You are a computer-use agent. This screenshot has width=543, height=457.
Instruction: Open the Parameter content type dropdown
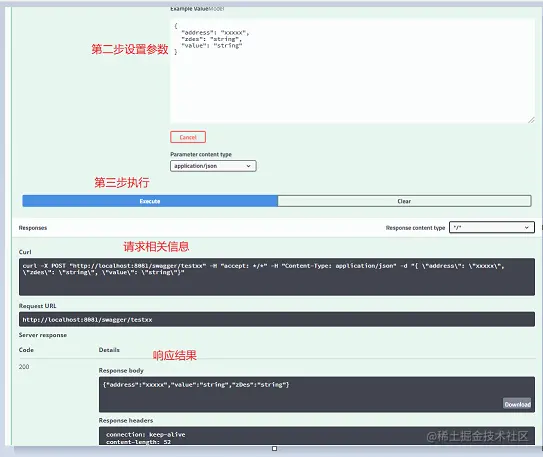pyautogui.click(x=213, y=166)
